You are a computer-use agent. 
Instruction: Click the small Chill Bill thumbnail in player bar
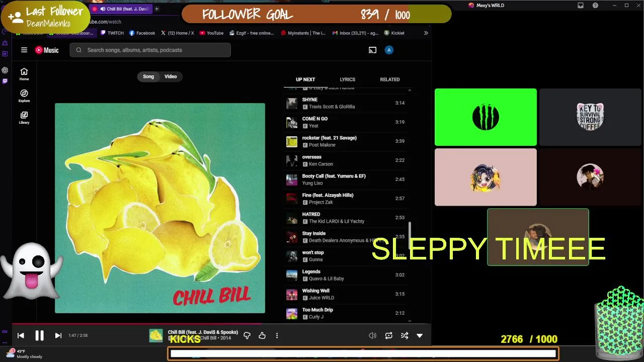coord(156,335)
